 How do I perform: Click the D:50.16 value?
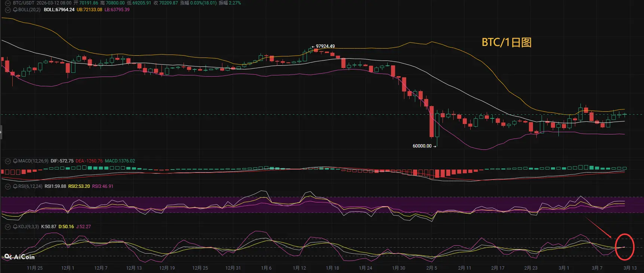66,227
